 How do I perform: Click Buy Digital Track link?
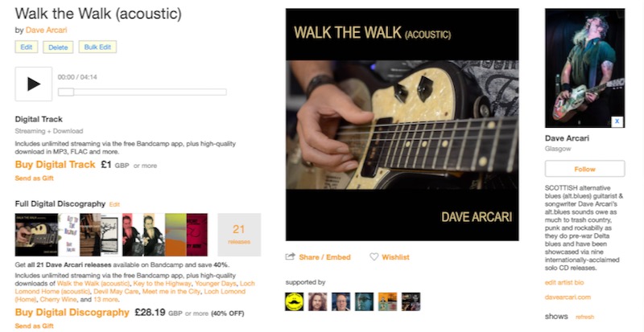point(55,165)
